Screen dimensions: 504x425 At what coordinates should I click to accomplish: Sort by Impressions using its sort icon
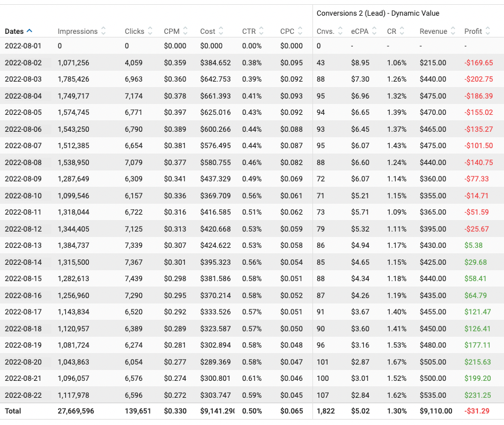click(103, 31)
